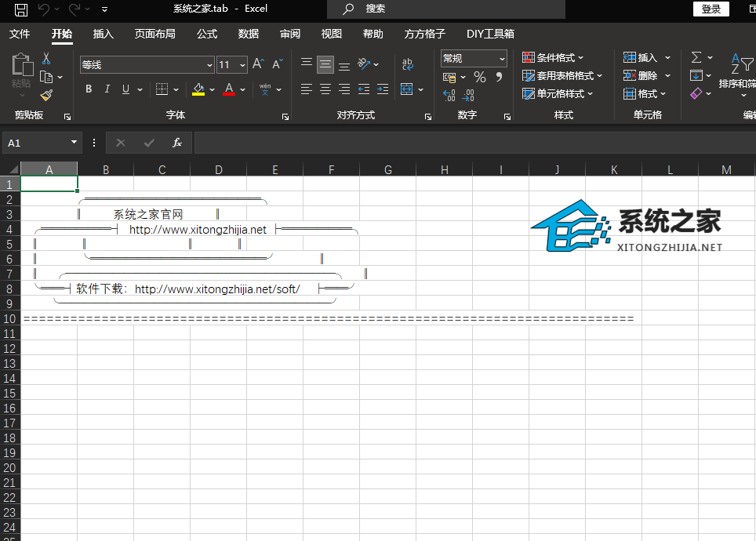Click the Format Painter brush icon
Viewport: 756px width, 541px height.
46,95
